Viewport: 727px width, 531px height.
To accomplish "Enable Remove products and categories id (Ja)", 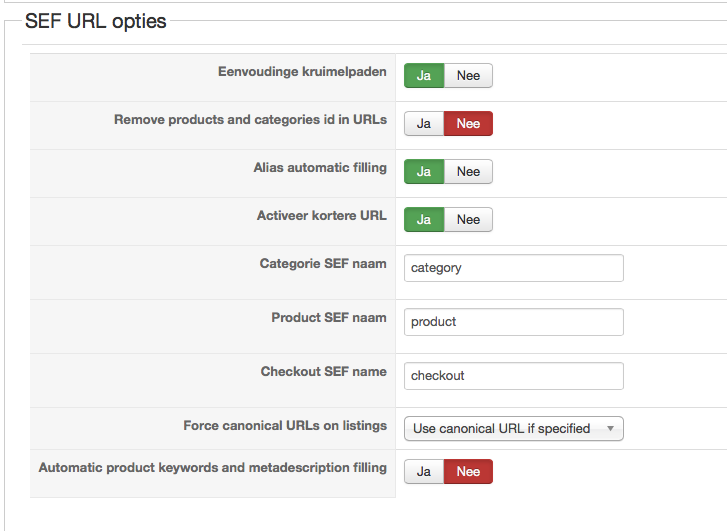I will point(424,124).
